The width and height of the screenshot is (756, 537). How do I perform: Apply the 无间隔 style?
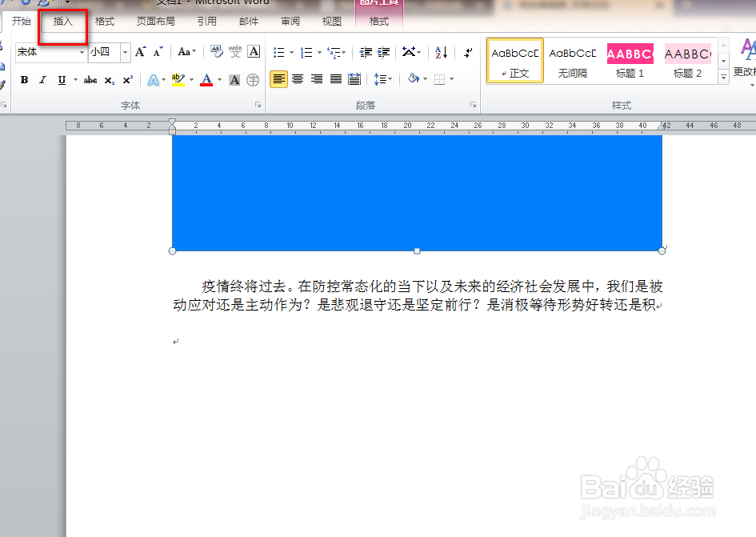[x=572, y=62]
